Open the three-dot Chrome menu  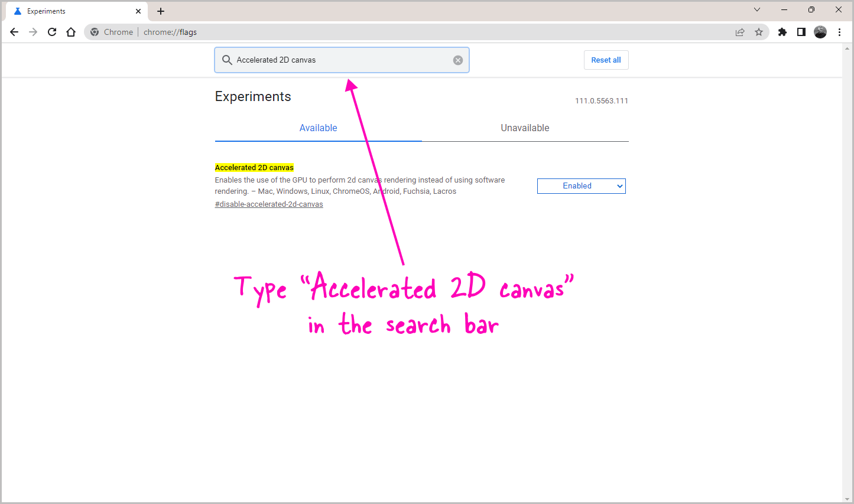tap(840, 32)
